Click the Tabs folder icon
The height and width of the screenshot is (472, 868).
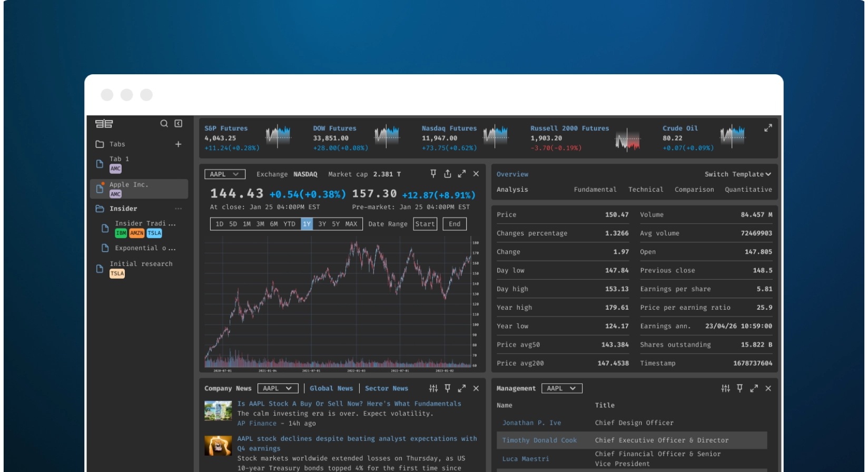tap(100, 144)
